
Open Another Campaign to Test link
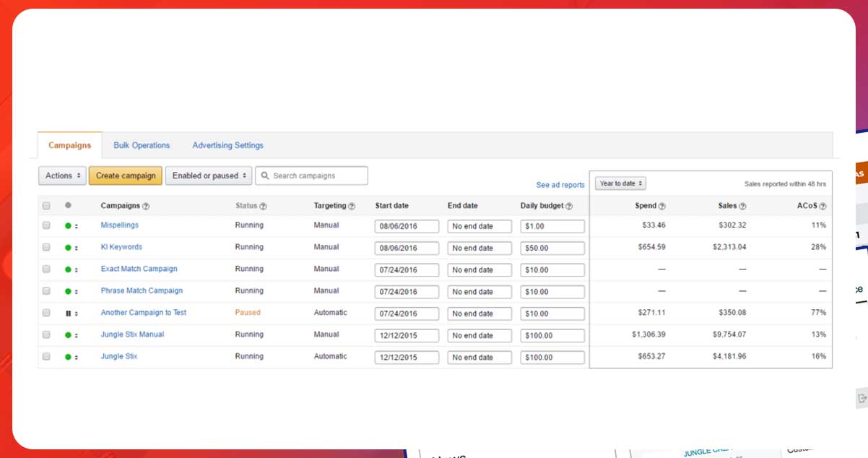(x=144, y=313)
